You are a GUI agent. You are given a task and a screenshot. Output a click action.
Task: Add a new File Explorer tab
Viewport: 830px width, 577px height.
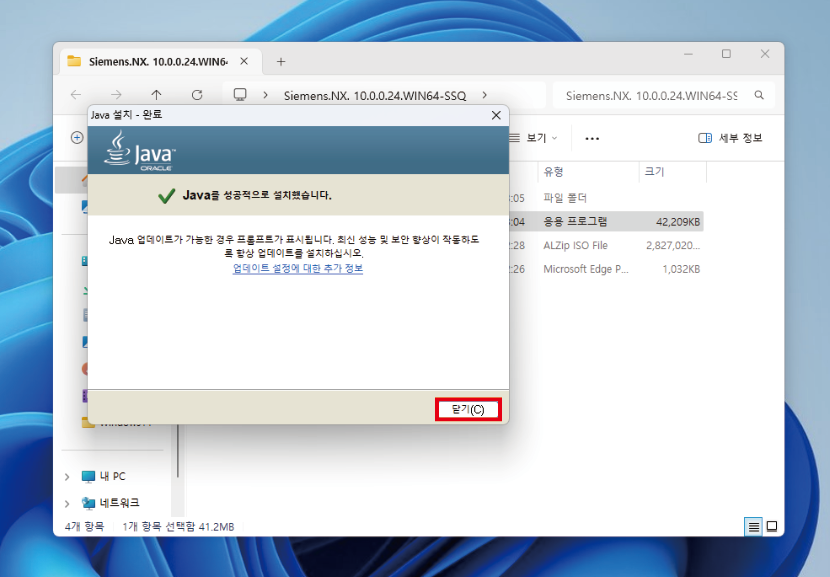pyautogui.click(x=281, y=62)
